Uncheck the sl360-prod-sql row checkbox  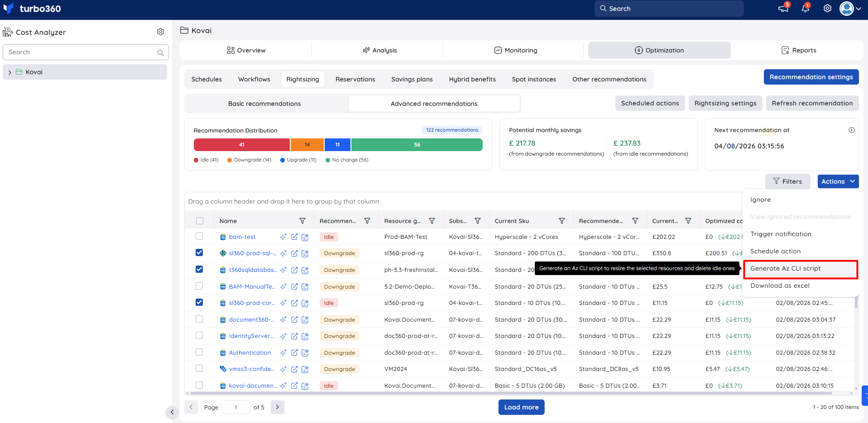(x=199, y=252)
